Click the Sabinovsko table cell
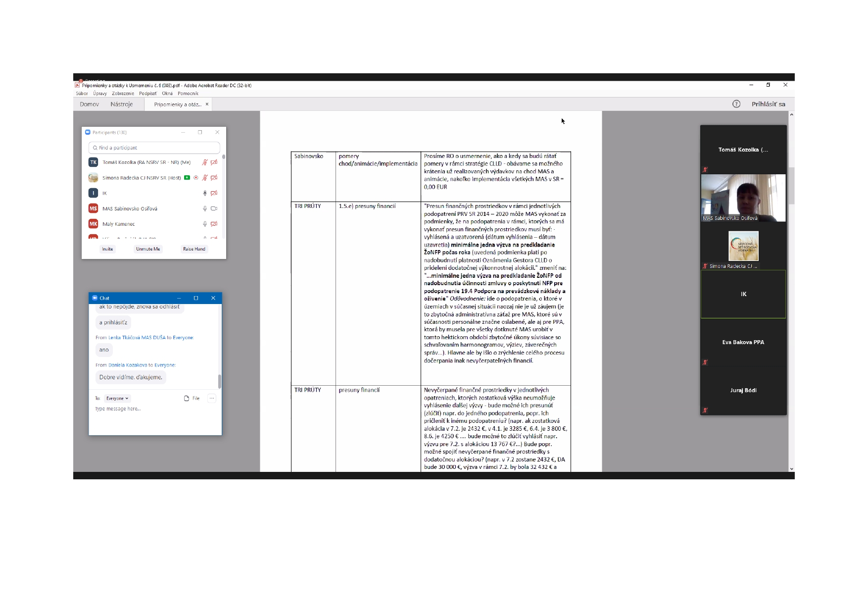The height and width of the screenshot is (614, 868). point(313,177)
